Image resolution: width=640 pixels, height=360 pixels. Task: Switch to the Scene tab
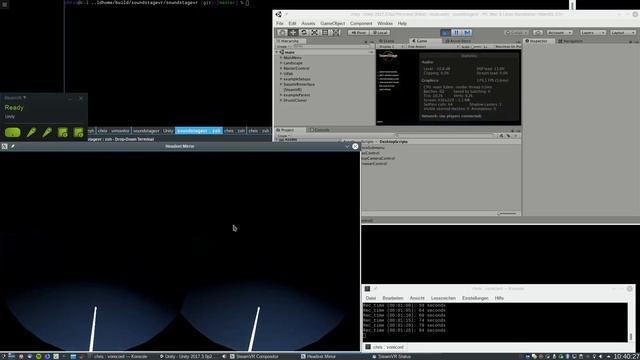[x=387, y=41]
